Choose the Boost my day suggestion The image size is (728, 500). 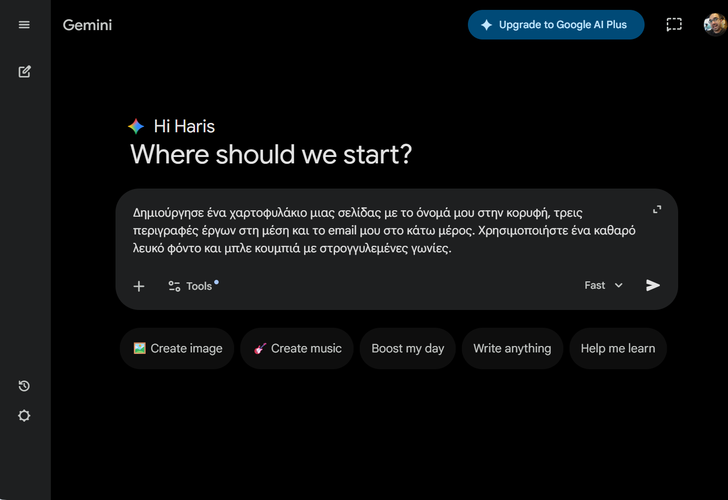pyautogui.click(x=407, y=349)
